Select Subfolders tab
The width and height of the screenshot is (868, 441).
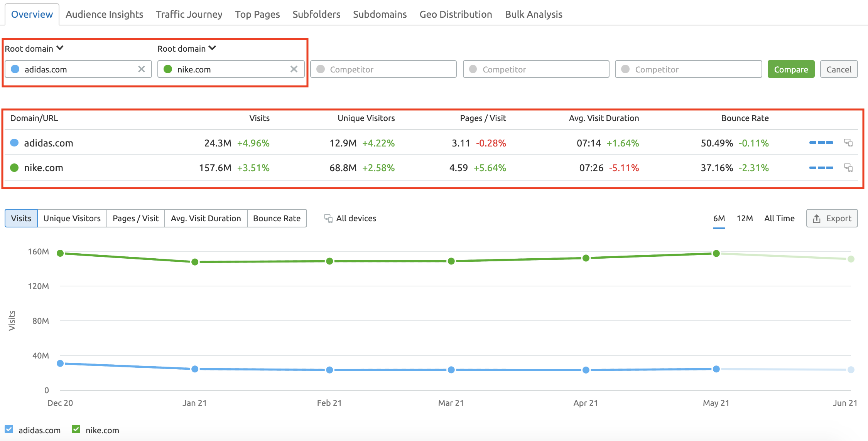316,14
